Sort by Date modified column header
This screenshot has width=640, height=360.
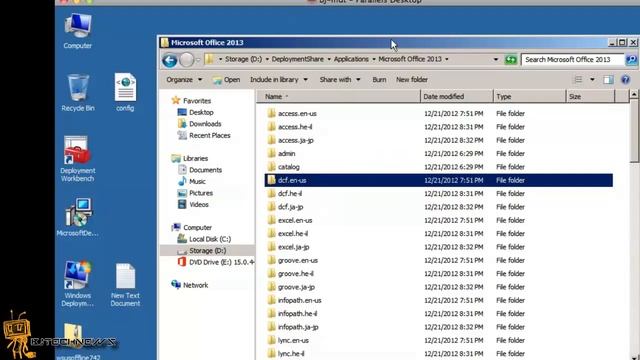(x=457, y=97)
